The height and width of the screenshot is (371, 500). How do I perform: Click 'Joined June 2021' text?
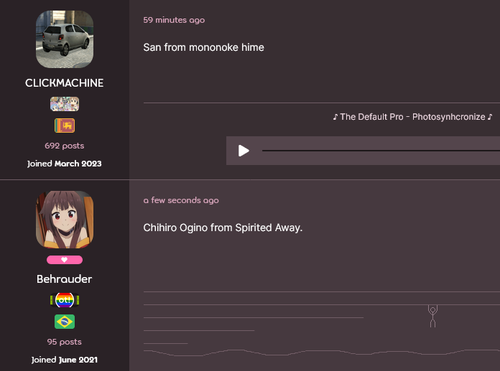(x=64, y=360)
